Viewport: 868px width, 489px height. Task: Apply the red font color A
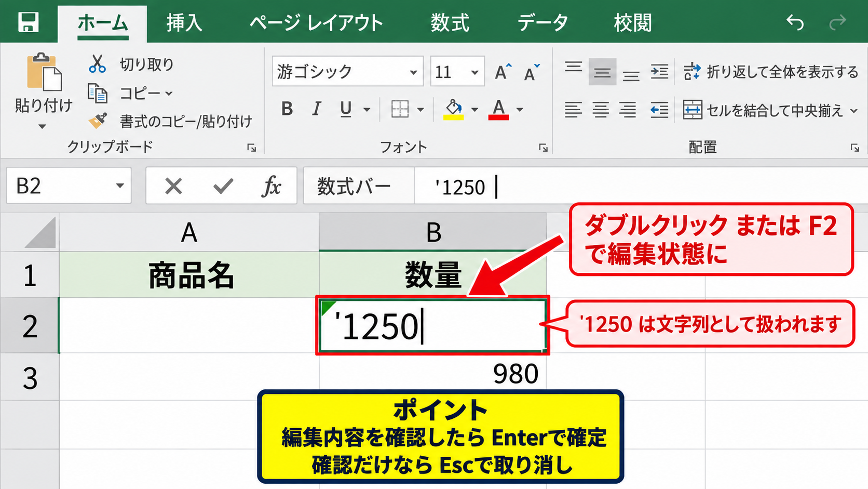pos(498,109)
